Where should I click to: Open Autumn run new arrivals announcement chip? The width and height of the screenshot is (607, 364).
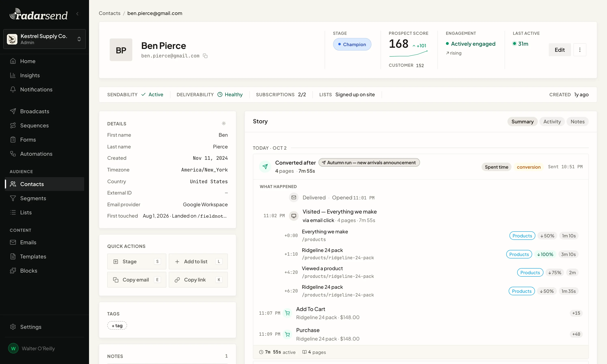click(x=369, y=162)
